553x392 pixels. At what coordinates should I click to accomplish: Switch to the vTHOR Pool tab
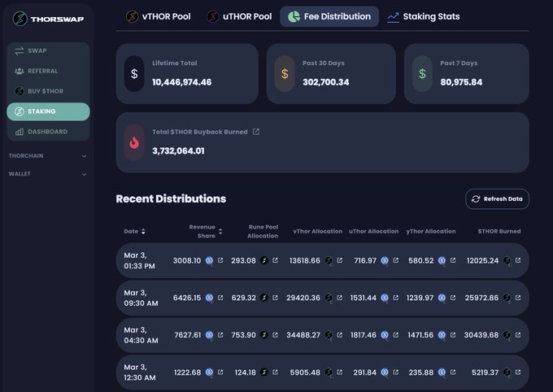pos(158,16)
